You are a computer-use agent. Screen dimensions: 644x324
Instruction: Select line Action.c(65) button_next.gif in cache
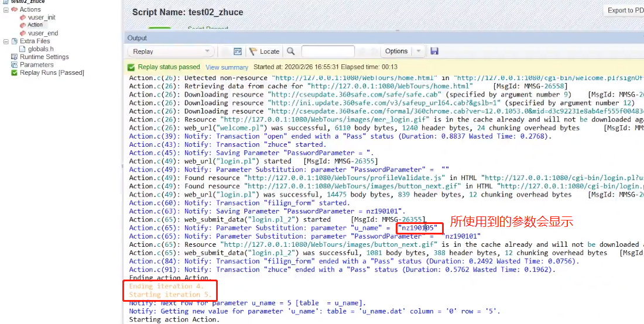(x=386, y=244)
